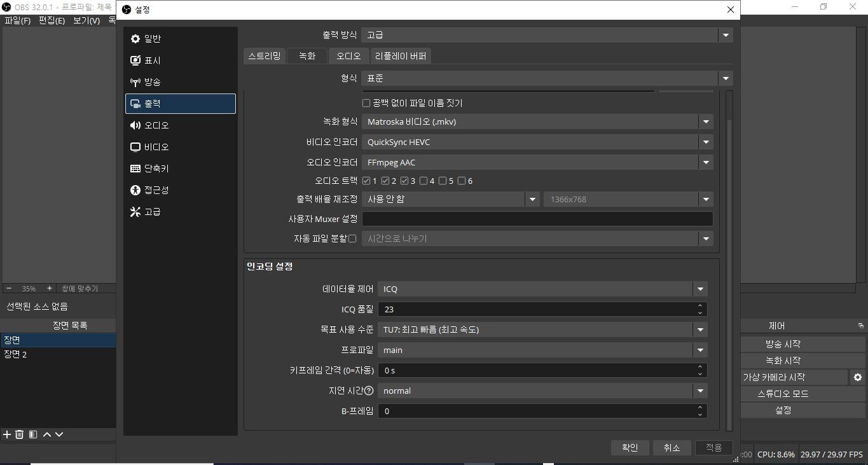The width and height of the screenshot is (868, 465).
Task: Switch to the 리플레이 버퍼 tab
Action: point(400,56)
